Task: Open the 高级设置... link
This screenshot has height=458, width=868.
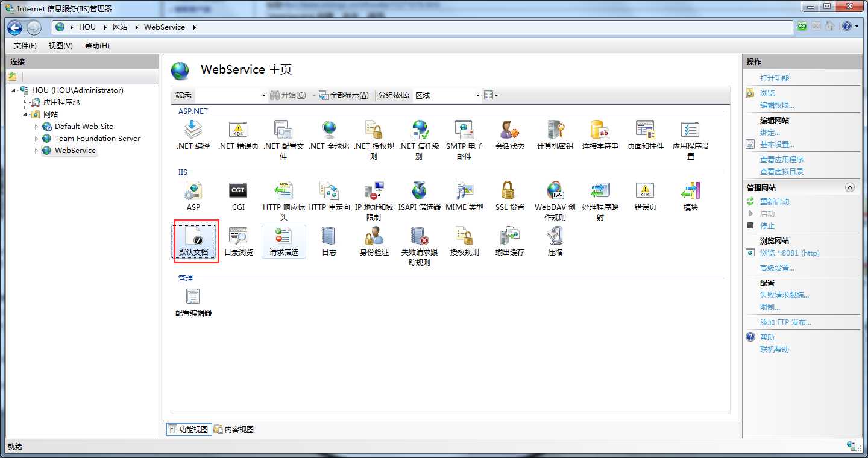Action: point(777,268)
